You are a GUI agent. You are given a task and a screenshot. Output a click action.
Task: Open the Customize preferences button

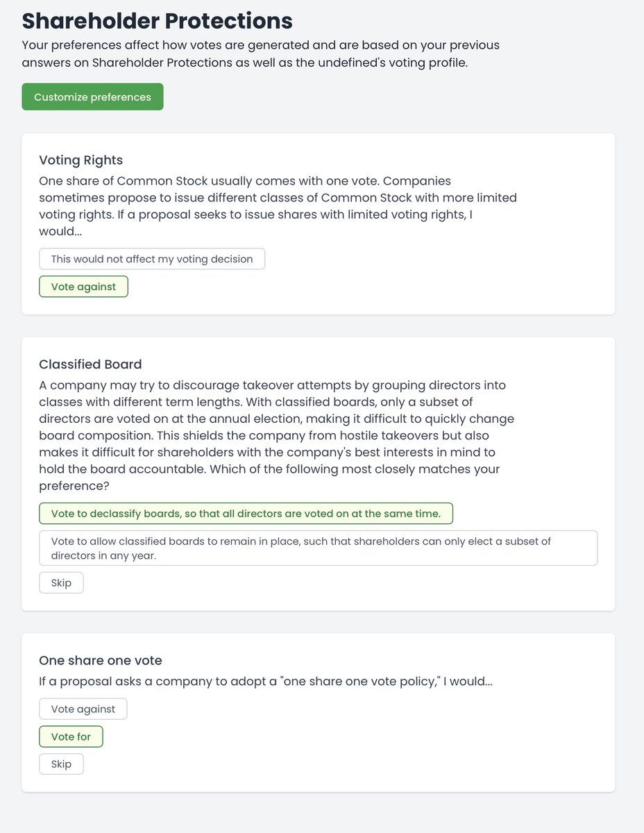(92, 96)
